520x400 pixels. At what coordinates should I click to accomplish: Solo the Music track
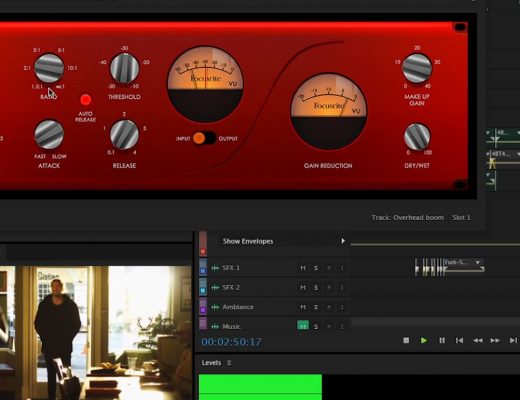pos(316,326)
